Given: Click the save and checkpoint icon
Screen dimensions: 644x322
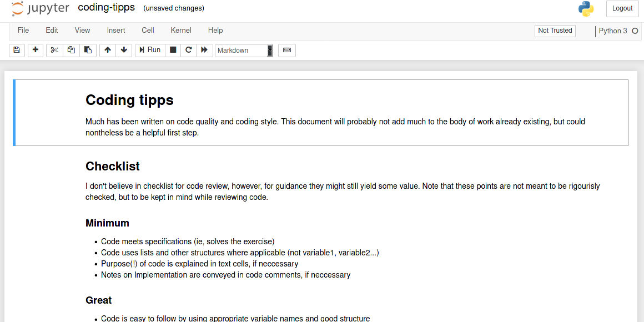Looking at the screenshot, I should [x=17, y=50].
